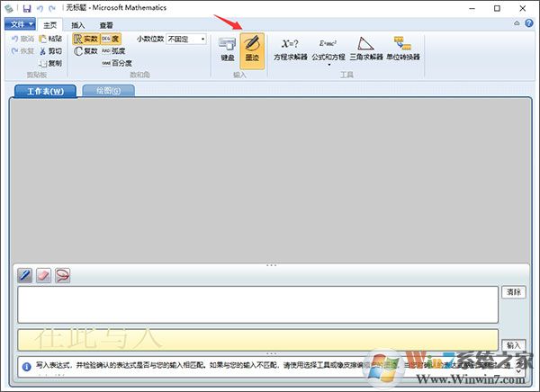Launch the Unit Converter (单位转换器)
The image size is (540, 392).
[x=402, y=48]
